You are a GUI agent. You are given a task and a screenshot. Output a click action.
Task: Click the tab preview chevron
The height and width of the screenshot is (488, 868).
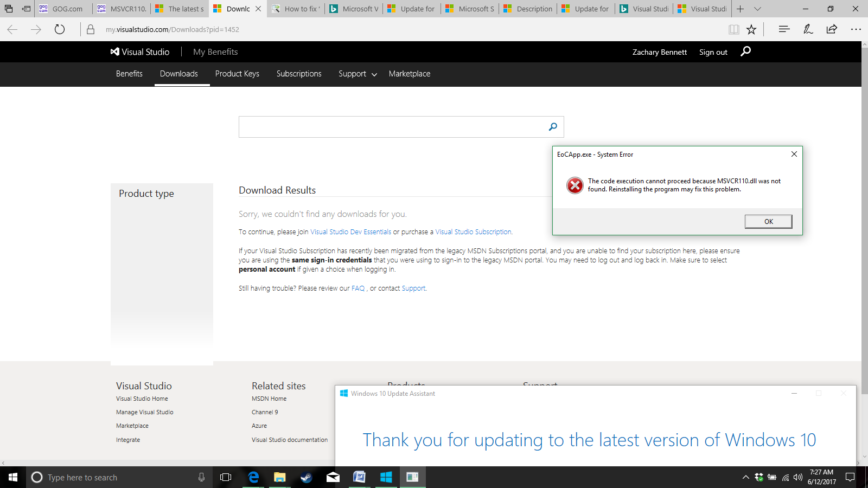(758, 9)
